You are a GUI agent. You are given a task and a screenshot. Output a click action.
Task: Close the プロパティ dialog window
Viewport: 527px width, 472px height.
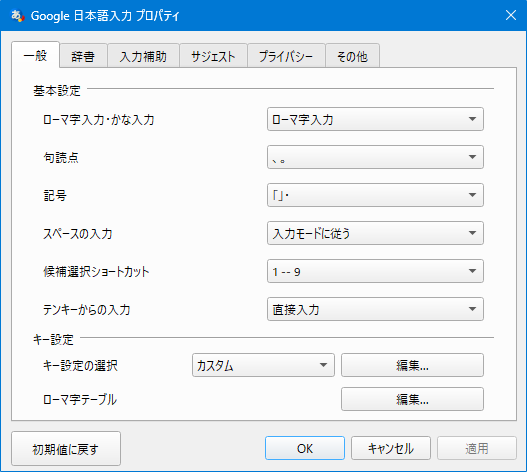click(x=511, y=15)
